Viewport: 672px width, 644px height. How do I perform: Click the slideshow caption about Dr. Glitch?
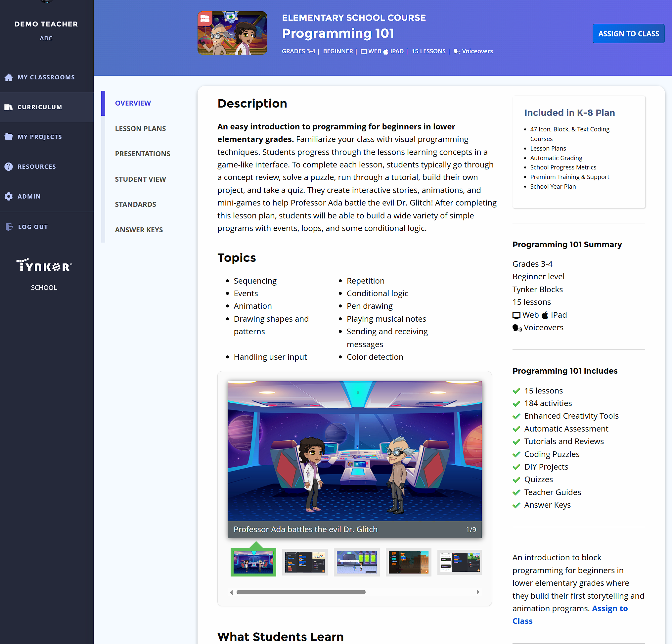pos(305,529)
